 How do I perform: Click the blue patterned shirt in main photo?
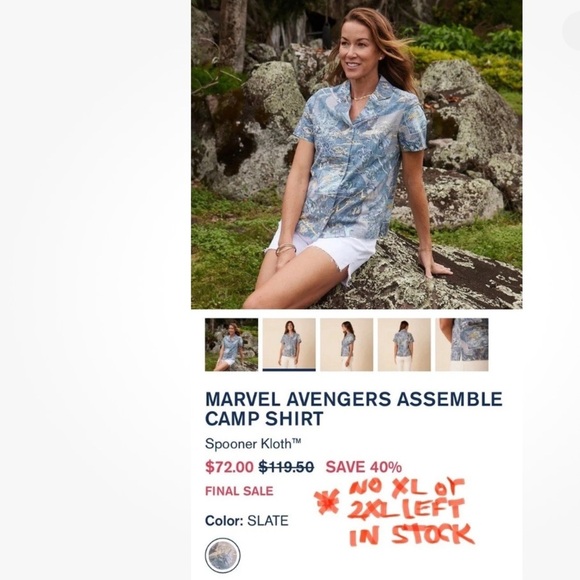click(x=359, y=159)
